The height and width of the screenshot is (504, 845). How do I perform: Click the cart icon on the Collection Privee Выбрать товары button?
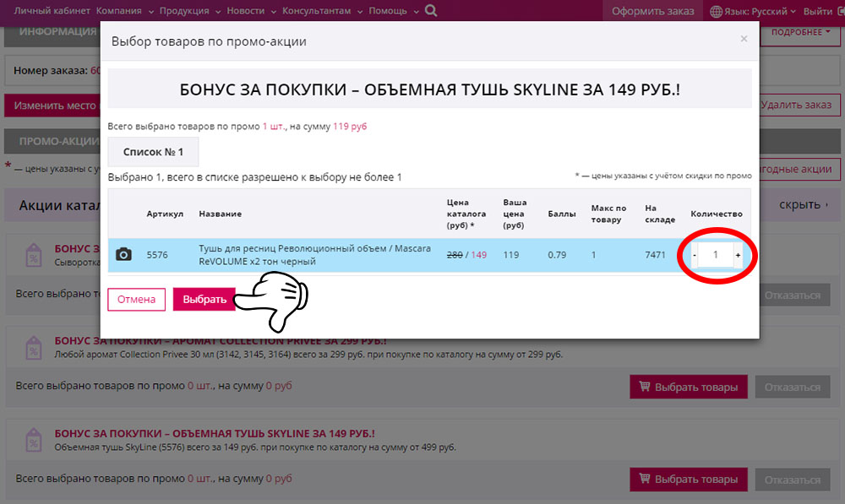(645, 386)
